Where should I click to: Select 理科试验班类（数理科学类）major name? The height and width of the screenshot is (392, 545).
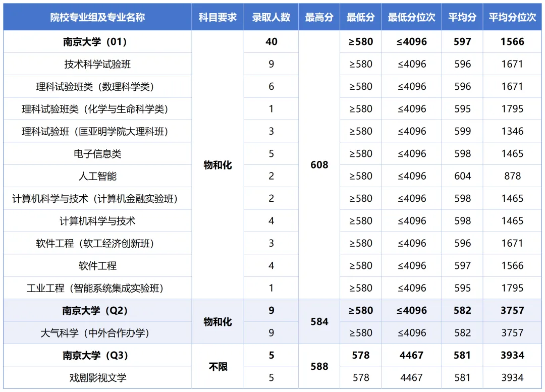tap(97, 87)
